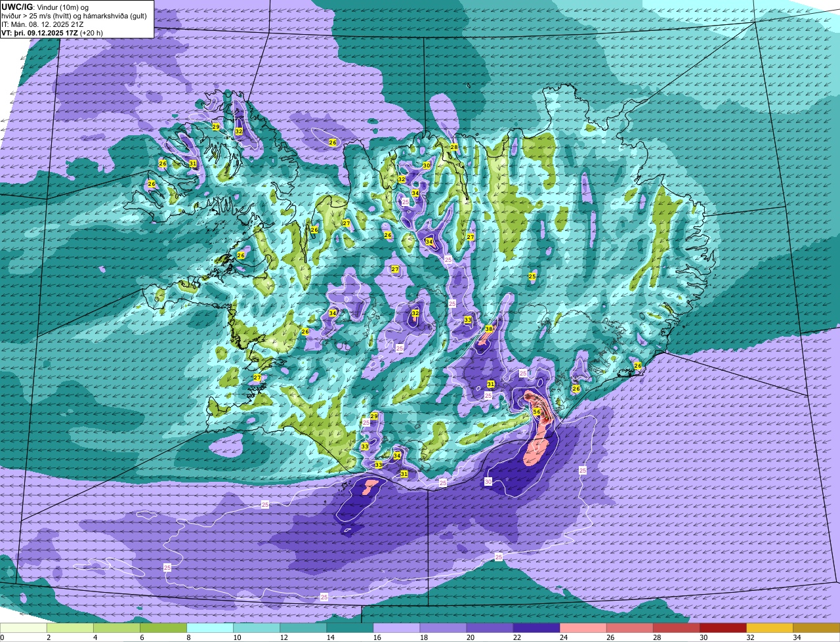Click the yellow '28' gust label on north coast
This screenshot has height=642, width=840.
(x=454, y=147)
